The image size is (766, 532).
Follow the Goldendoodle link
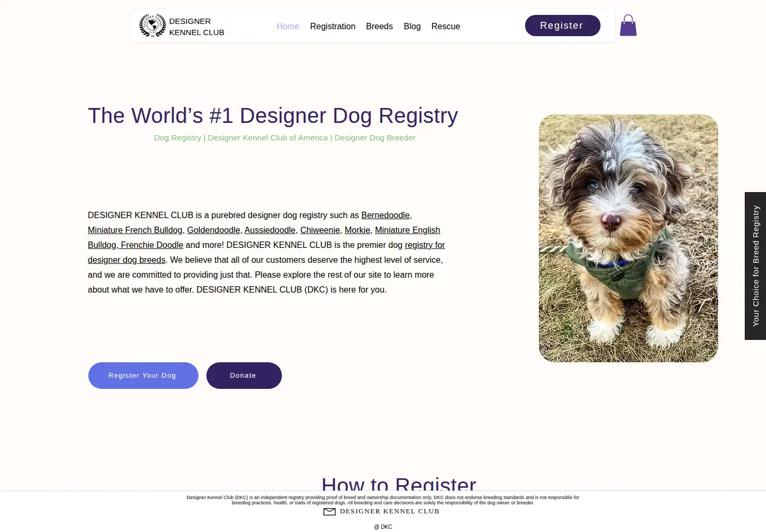213,230
